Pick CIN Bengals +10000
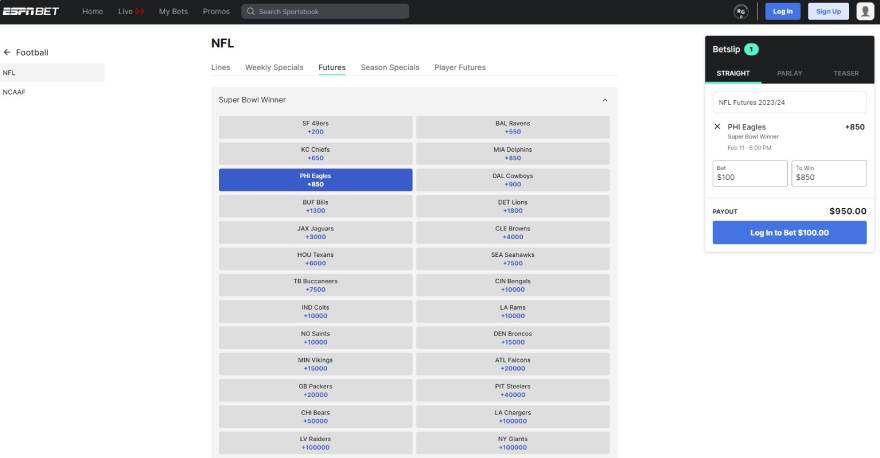 [512, 285]
